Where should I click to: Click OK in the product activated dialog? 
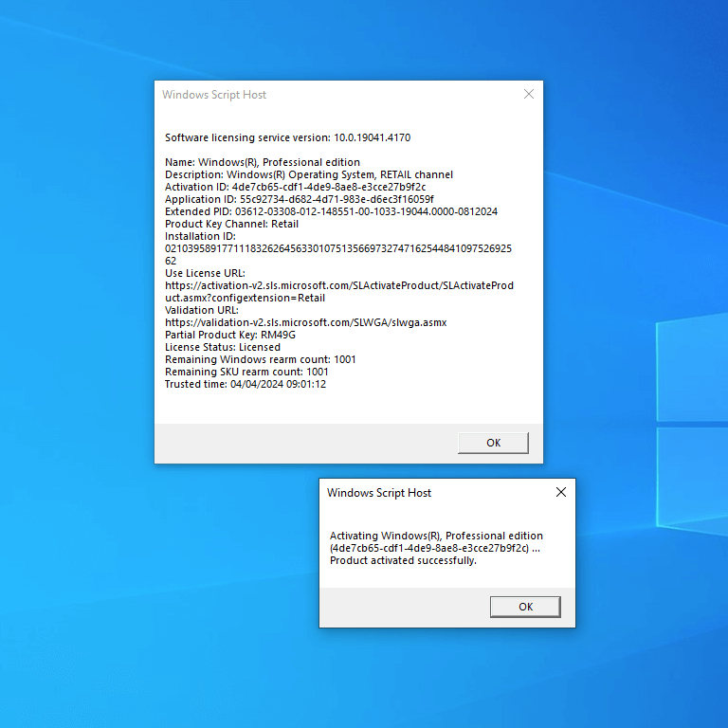525,607
